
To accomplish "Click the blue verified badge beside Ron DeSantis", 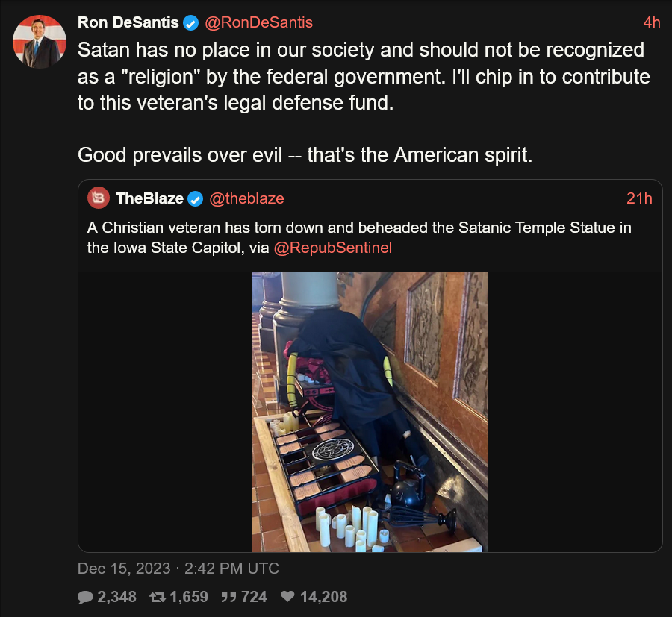I will coord(191,22).
